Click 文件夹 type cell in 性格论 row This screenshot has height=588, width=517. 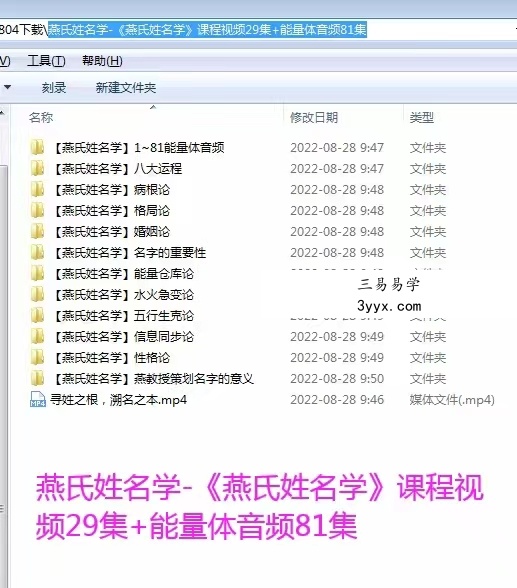pos(428,357)
